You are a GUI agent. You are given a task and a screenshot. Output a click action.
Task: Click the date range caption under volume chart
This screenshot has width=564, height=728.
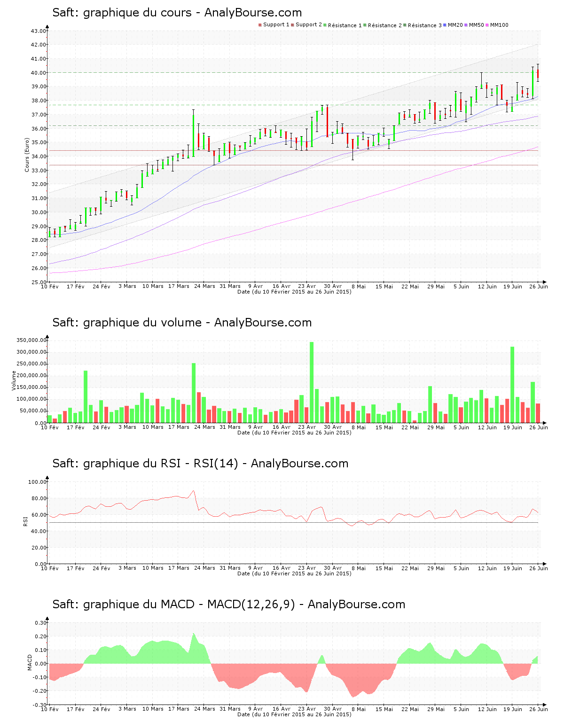(x=294, y=433)
